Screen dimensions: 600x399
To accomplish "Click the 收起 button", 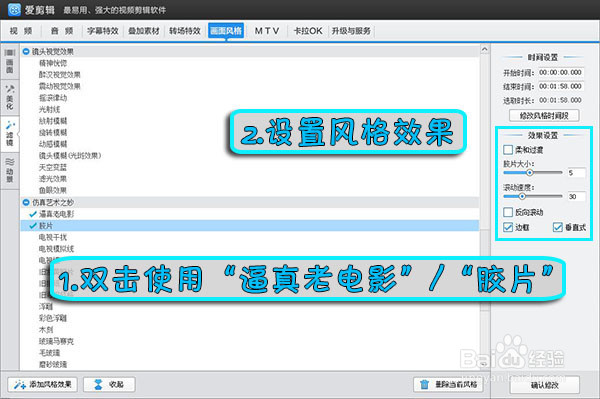I will 109,384.
